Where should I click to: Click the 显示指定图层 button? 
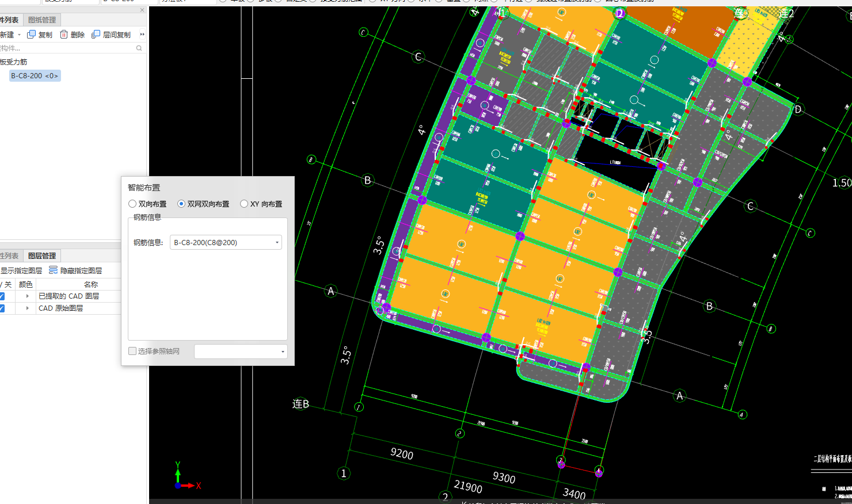click(21, 270)
